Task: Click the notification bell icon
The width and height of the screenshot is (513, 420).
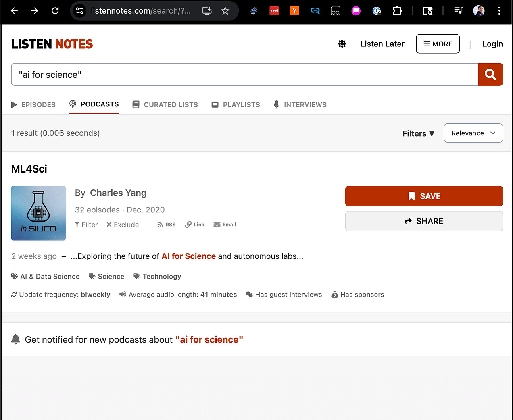Action: click(x=15, y=339)
